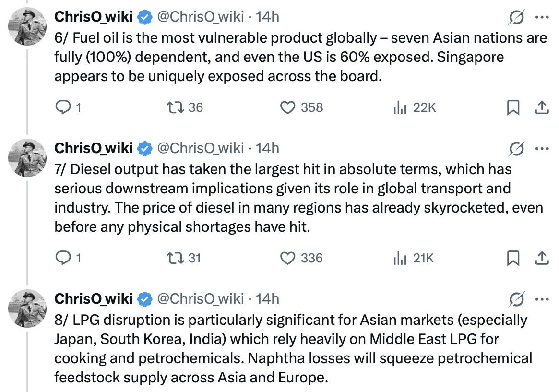Share the 6/ Fuel oil tweet
559x392 pixels.
click(x=542, y=107)
